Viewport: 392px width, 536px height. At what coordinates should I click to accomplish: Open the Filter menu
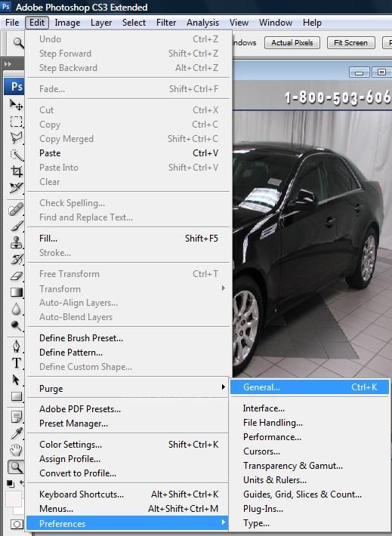coord(166,23)
